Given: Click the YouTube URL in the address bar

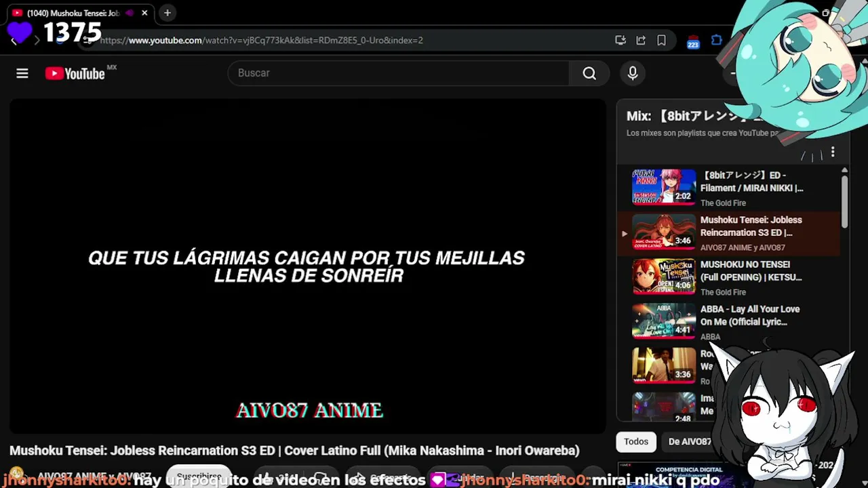Looking at the screenshot, I should pyautogui.click(x=262, y=41).
